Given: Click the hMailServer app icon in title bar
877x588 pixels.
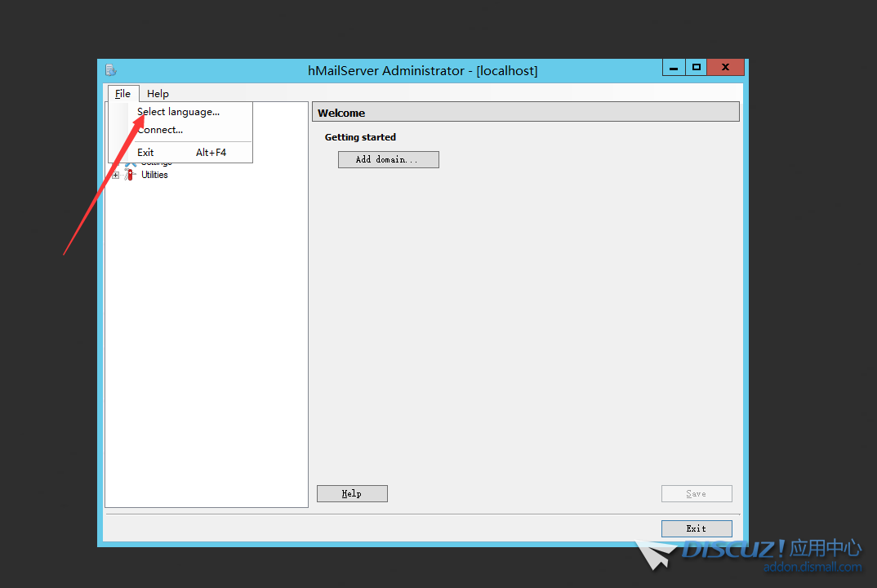Looking at the screenshot, I should pos(111,70).
